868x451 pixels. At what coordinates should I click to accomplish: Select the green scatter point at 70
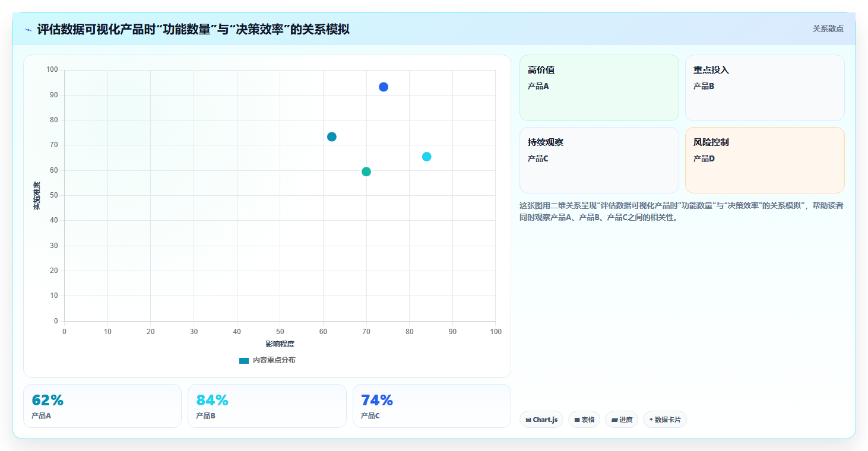click(366, 171)
